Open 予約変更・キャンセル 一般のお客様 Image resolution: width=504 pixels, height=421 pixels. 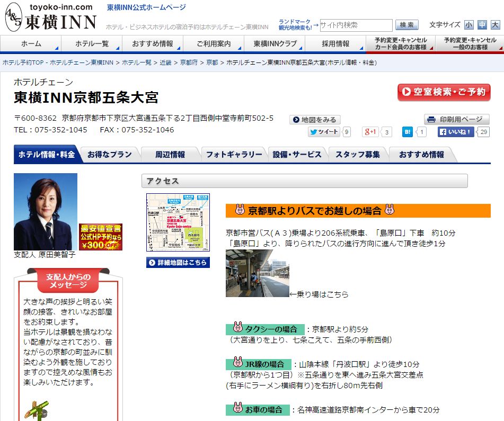(470, 43)
